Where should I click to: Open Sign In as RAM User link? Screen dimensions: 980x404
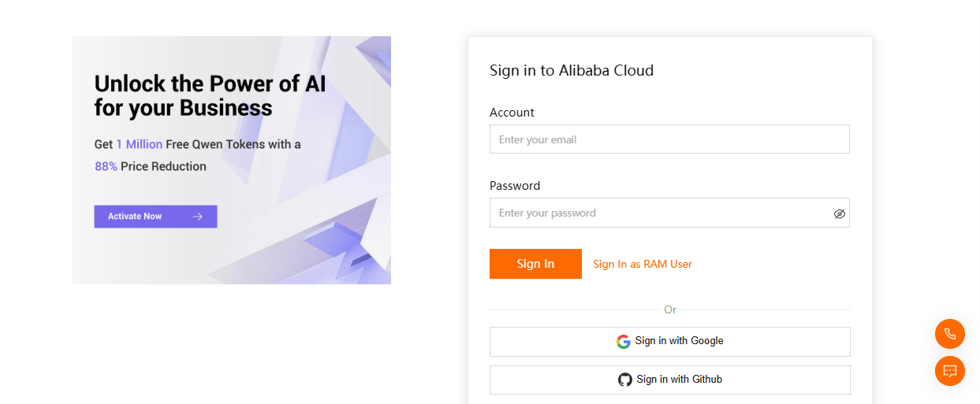click(x=643, y=264)
